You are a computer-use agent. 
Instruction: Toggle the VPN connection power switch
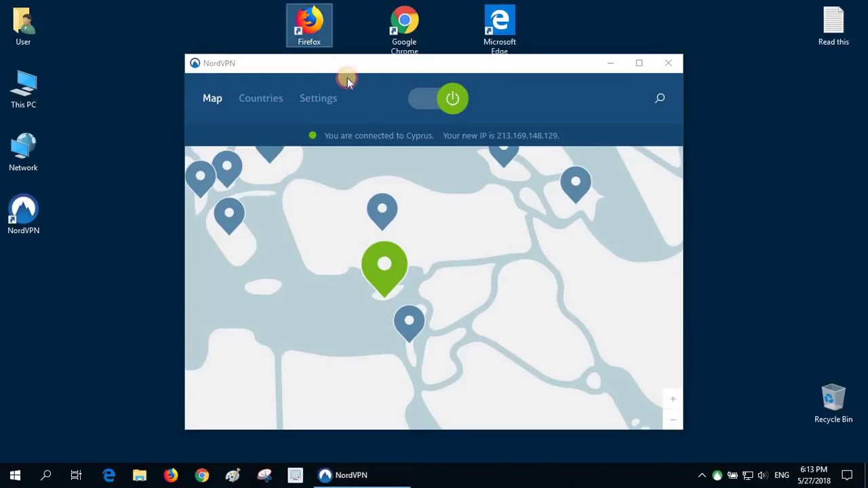438,98
